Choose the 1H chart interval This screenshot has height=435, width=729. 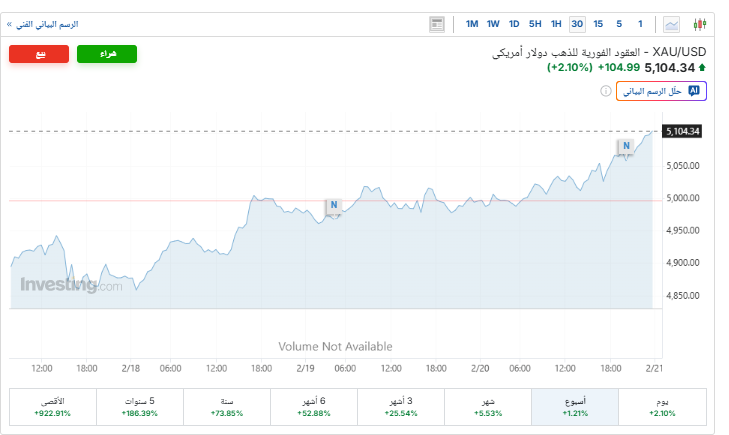click(556, 24)
